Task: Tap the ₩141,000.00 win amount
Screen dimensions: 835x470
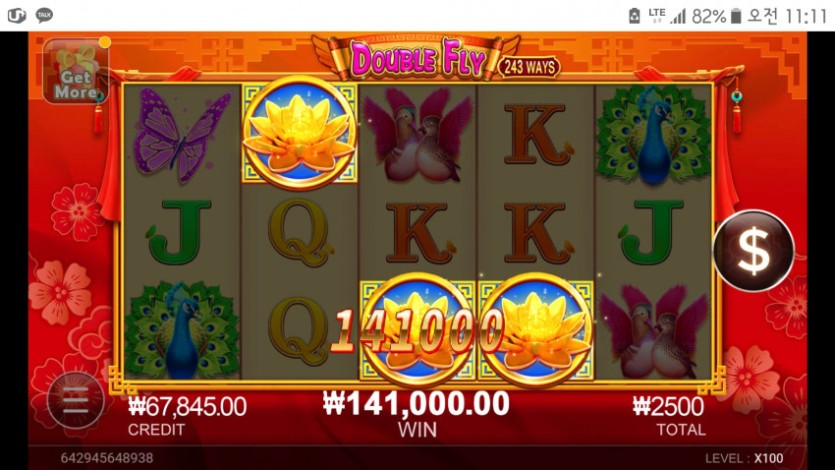Action: 416,403
